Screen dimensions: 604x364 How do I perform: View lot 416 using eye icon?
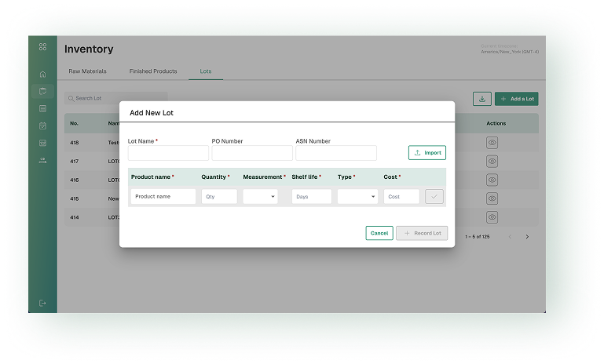point(492,180)
